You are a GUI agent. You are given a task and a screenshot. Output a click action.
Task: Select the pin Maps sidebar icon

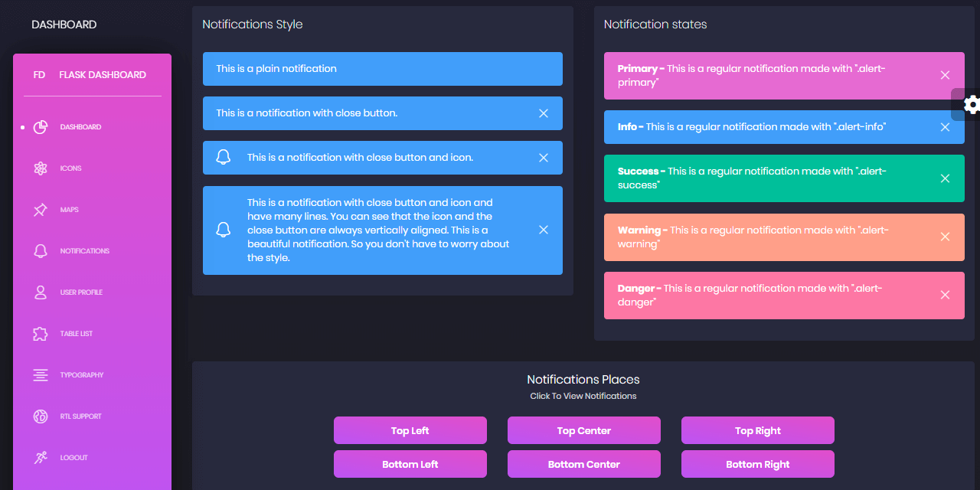coord(41,210)
